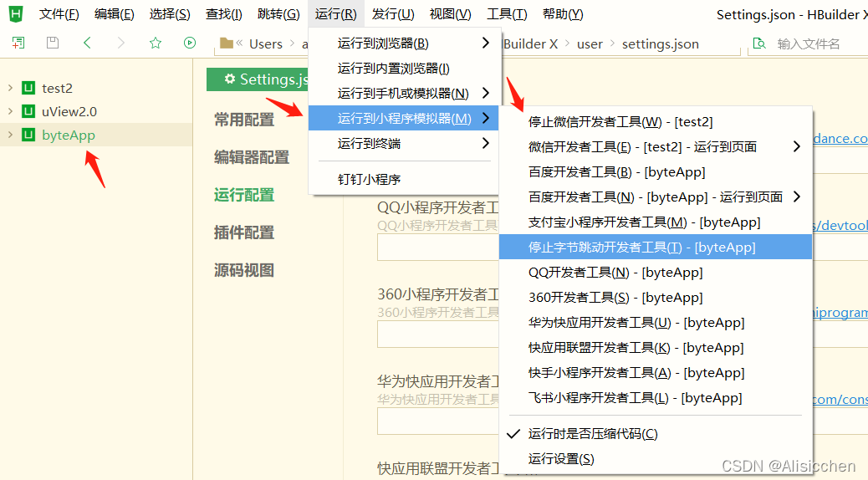
Task: Open the 跳转(G) menu
Action: pyautogui.click(x=278, y=14)
